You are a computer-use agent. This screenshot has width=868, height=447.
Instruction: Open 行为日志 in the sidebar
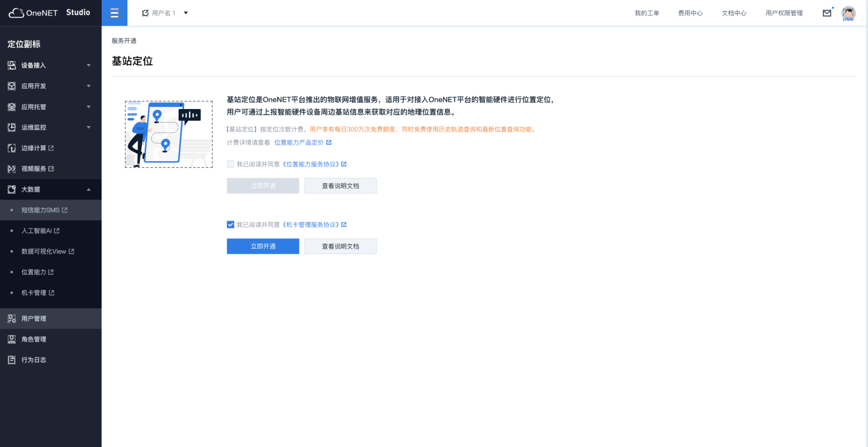(51, 360)
